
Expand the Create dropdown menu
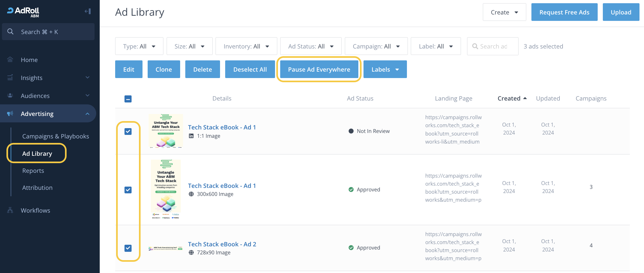[x=504, y=12]
